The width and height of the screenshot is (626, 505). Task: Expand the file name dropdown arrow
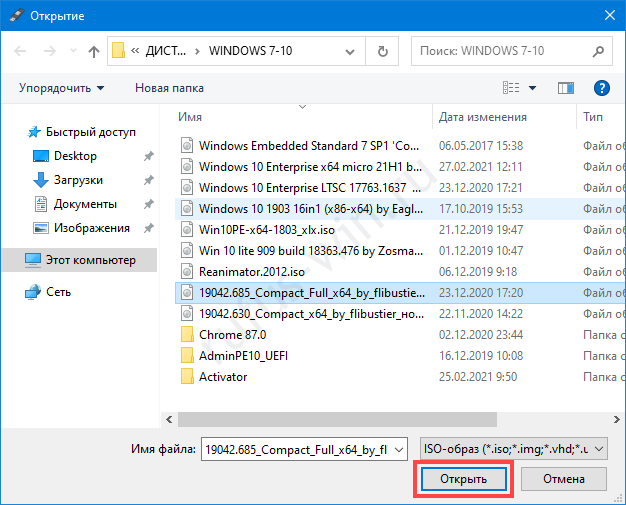(399, 450)
